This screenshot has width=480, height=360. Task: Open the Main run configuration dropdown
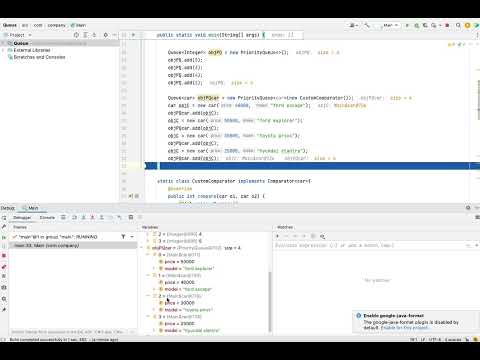pyautogui.click(x=390, y=25)
